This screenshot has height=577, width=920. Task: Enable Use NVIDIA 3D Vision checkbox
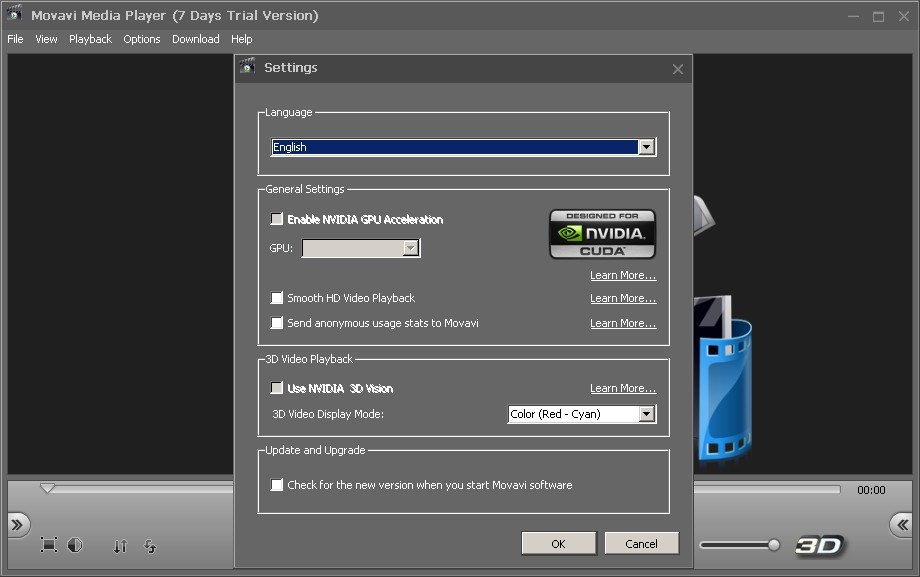277,388
